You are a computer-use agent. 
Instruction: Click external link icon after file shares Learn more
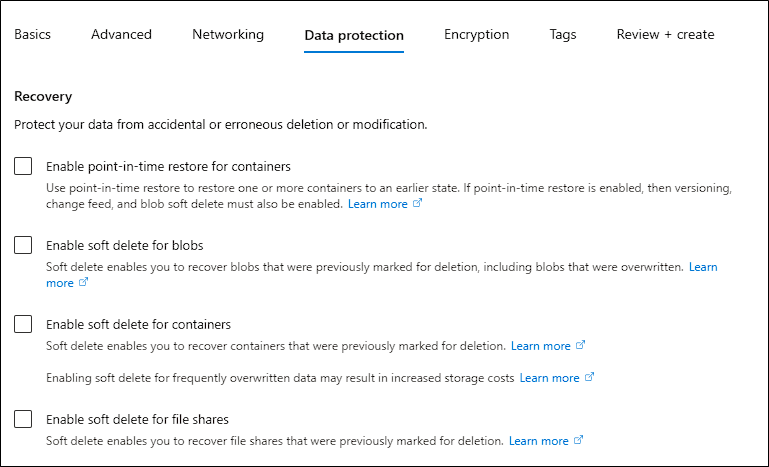coord(579,440)
